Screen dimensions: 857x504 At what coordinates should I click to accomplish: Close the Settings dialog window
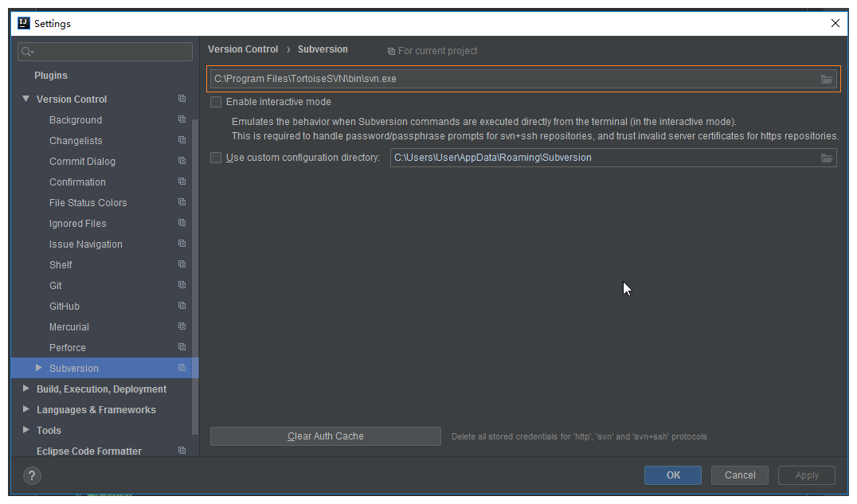(x=835, y=24)
